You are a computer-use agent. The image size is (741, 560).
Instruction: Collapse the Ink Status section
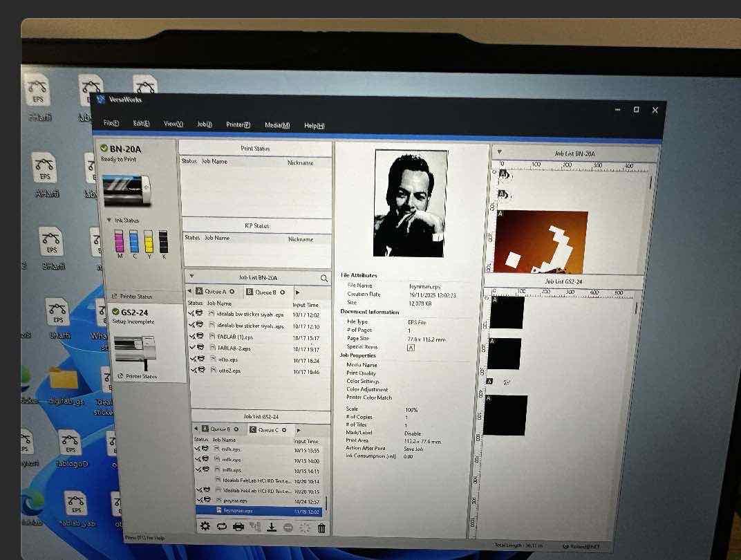[109, 221]
